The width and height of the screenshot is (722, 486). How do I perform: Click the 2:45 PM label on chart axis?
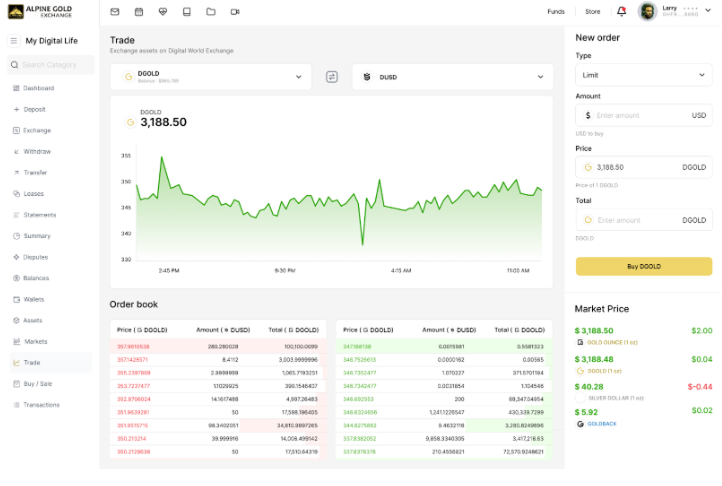(x=169, y=270)
